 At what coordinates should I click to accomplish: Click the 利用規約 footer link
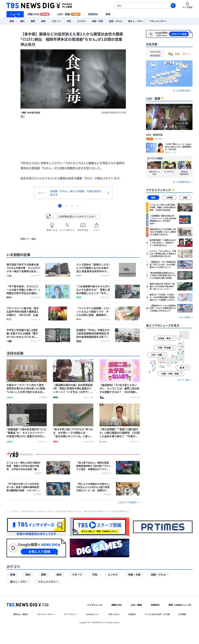tap(132, 614)
